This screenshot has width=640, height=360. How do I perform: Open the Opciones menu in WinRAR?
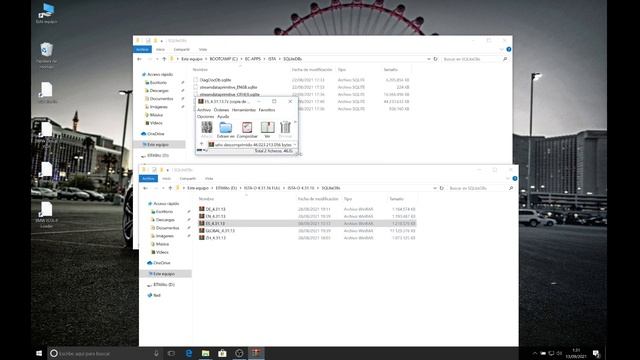(x=205, y=116)
